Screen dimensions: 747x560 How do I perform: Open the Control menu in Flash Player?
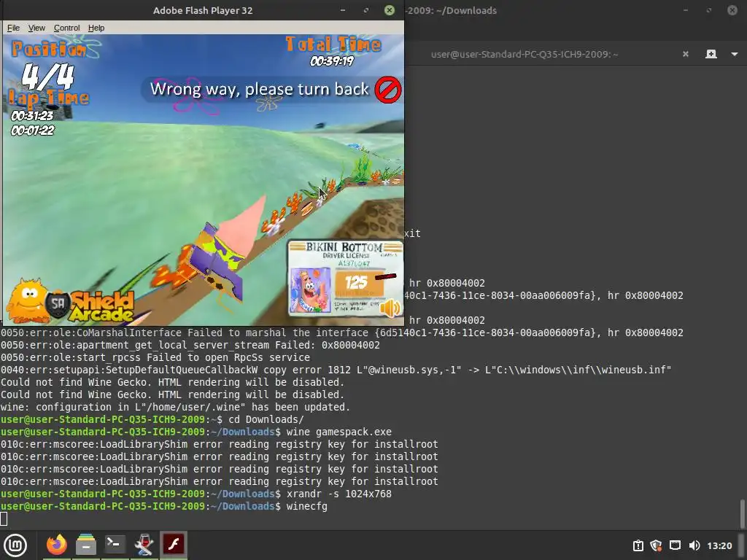[66, 28]
